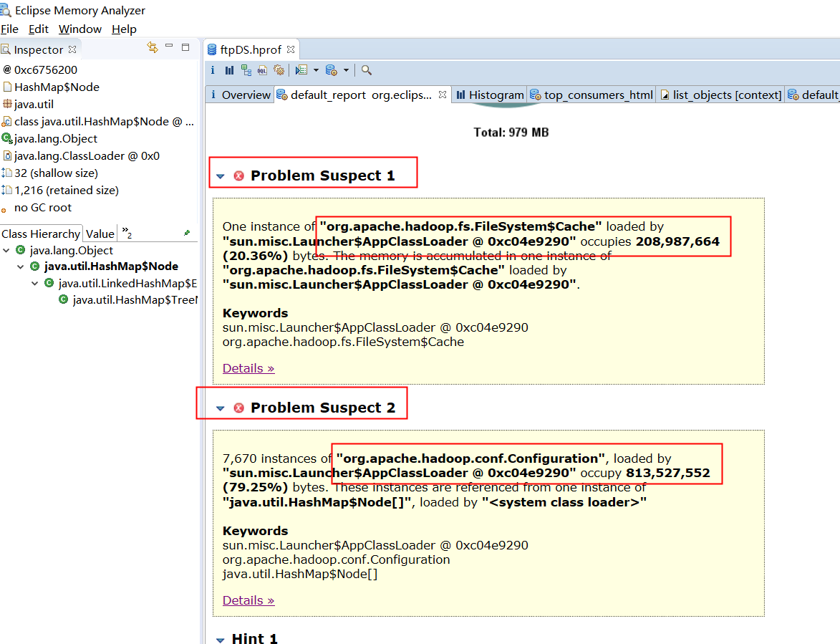840x644 pixels.
Task: Click the Details link under Problem Suspect 1
Action: tap(248, 367)
